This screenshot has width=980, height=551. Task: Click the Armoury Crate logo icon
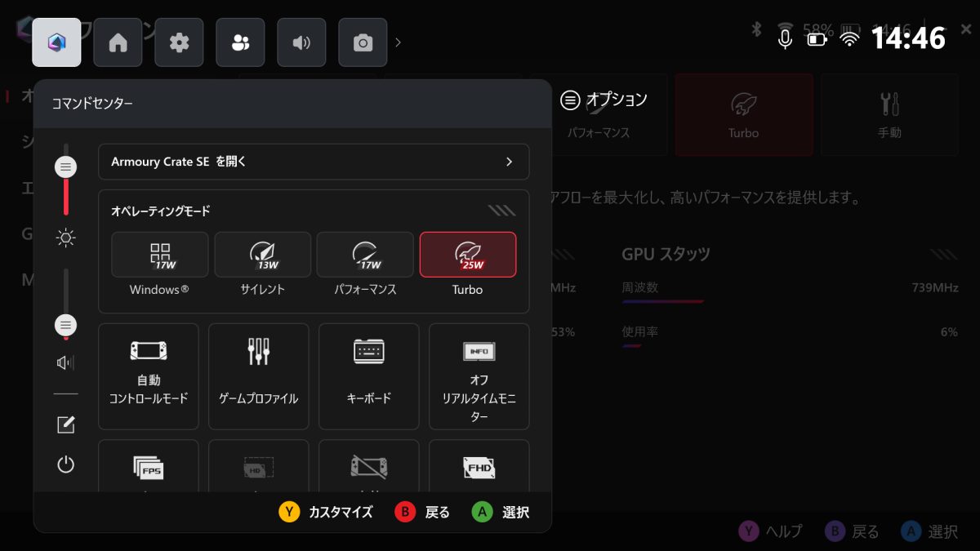[56, 42]
